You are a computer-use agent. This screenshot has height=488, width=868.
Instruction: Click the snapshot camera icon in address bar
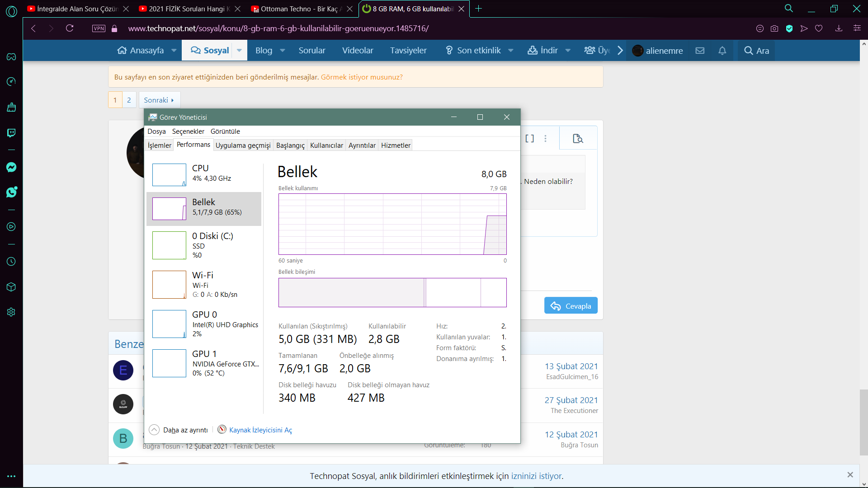pyautogui.click(x=774, y=28)
